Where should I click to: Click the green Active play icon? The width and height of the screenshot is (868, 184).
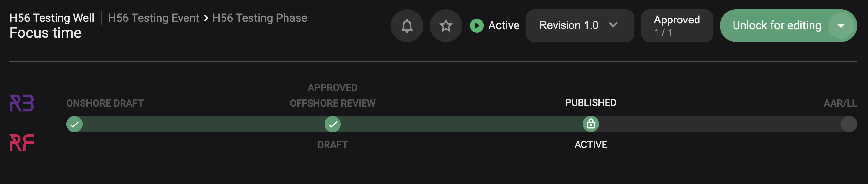[x=477, y=26]
